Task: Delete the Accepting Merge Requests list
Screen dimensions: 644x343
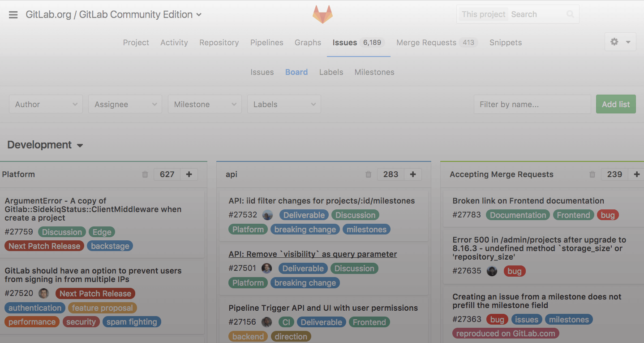Action: pyautogui.click(x=592, y=174)
